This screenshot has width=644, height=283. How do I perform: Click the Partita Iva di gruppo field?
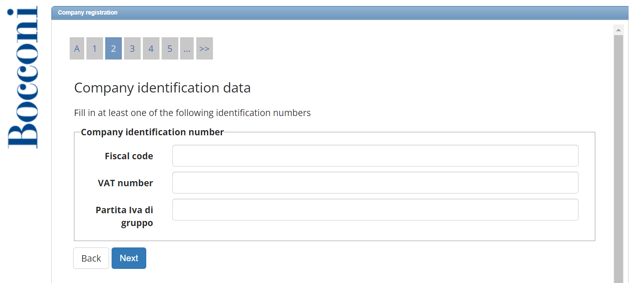point(375,209)
